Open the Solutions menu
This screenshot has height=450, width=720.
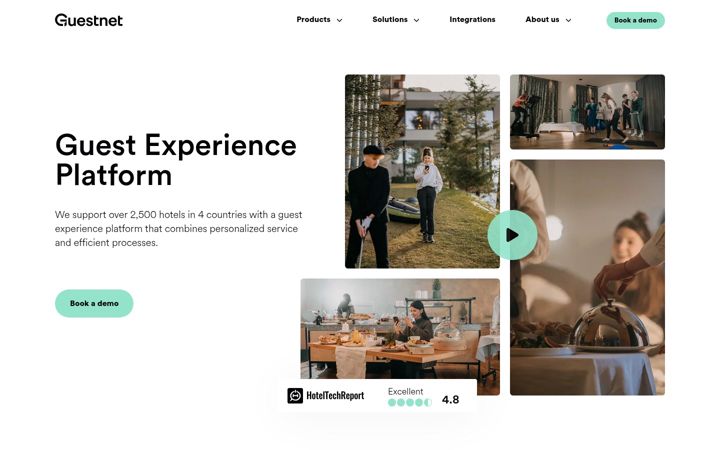pos(390,19)
